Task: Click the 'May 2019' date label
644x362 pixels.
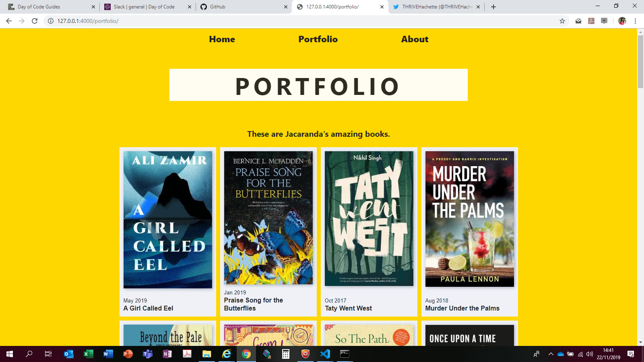Action: pyautogui.click(x=135, y=300)
